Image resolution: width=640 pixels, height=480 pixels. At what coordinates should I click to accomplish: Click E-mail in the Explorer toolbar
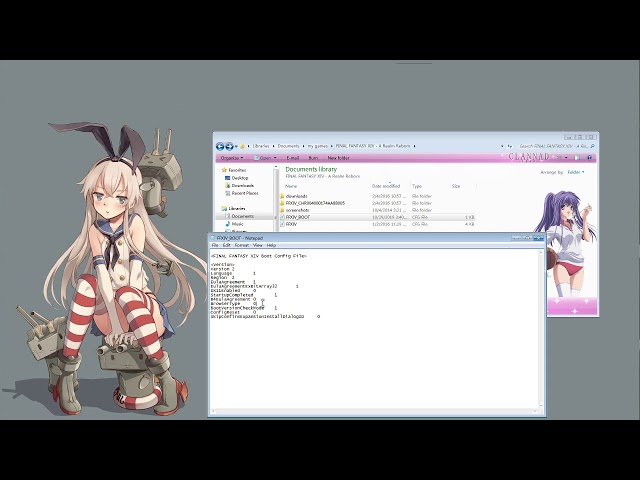coord(293,158)
